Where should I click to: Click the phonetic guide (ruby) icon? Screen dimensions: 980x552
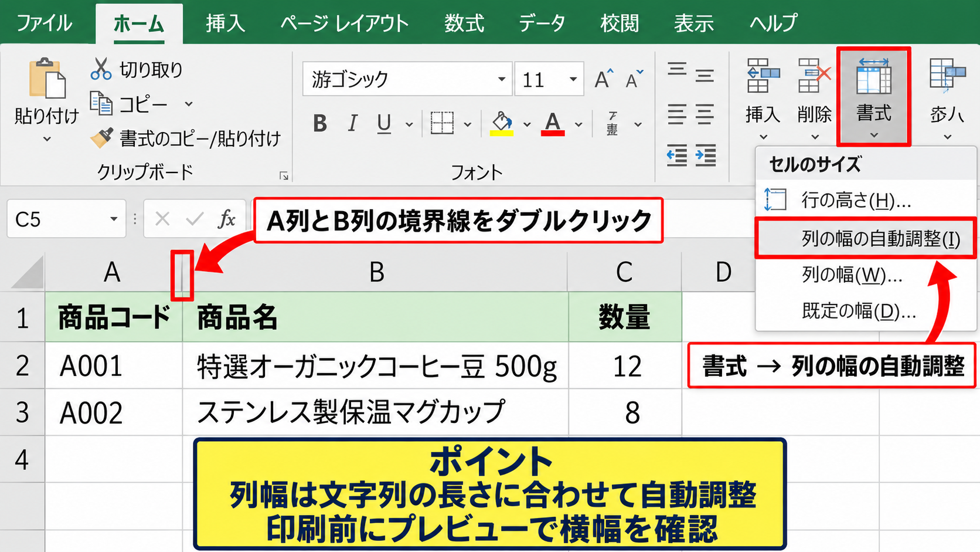point(612,124)
